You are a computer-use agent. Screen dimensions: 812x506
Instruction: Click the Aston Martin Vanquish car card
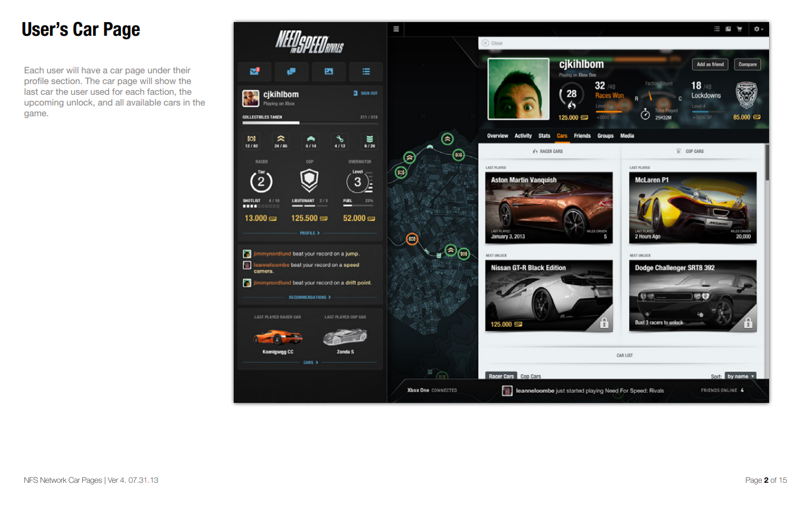tap(549, 208)
